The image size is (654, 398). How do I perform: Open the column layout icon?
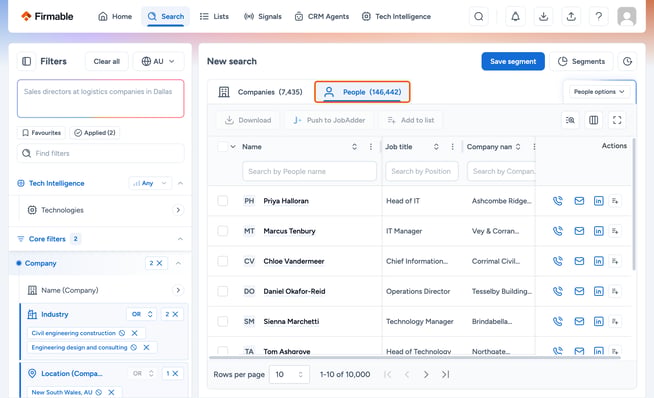tap(594, 120)
